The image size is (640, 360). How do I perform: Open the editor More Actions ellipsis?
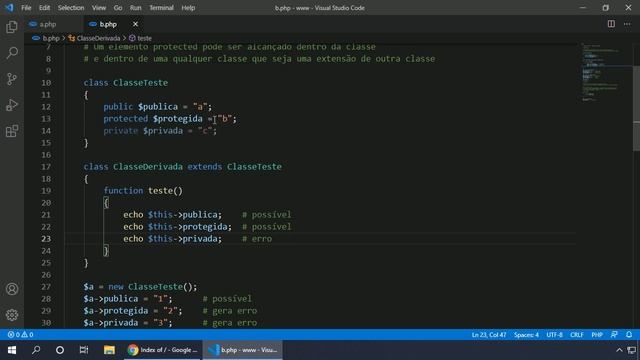click(x=627, y=24)
